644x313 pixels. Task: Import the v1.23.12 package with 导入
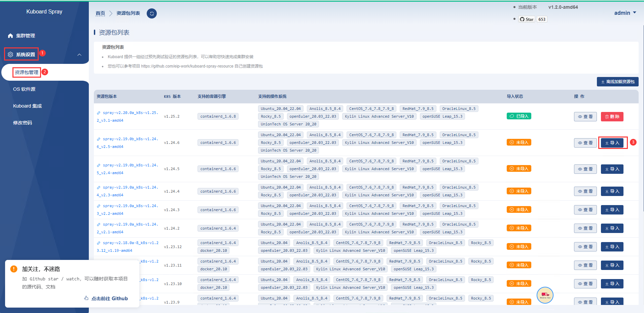[x=612, y=247]
